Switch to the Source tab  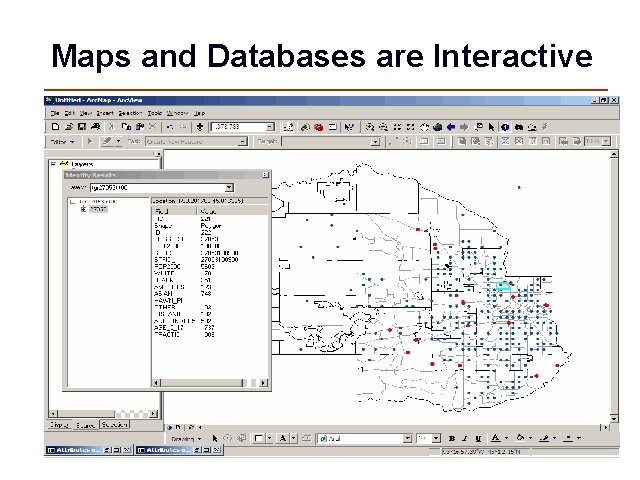pyautogui.click(x=86, y=425)
